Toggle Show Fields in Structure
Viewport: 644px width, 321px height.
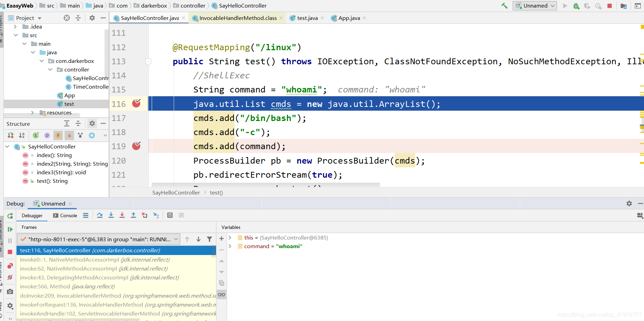click(x=58, y=135)
